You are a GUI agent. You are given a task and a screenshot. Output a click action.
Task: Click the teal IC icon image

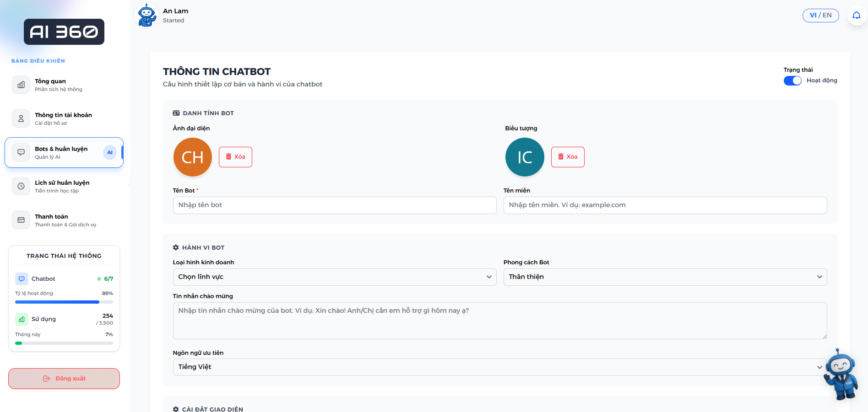[x=525, y=157]
